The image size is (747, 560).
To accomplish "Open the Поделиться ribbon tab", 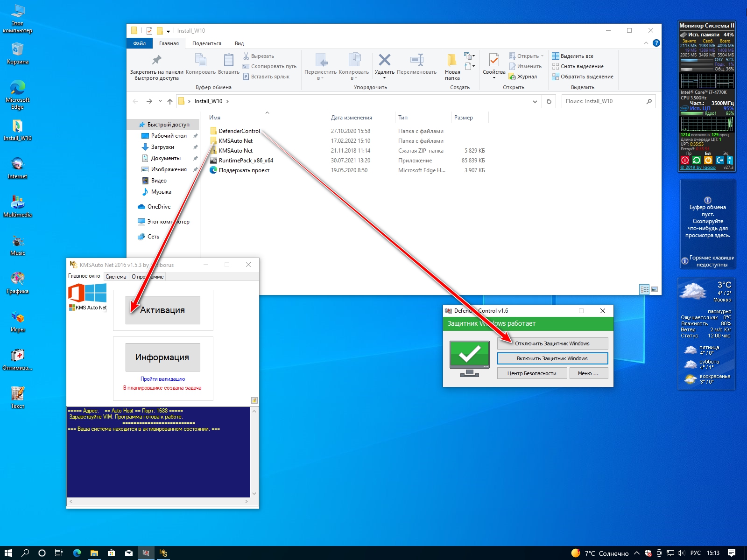I will (x=207, y=43).
